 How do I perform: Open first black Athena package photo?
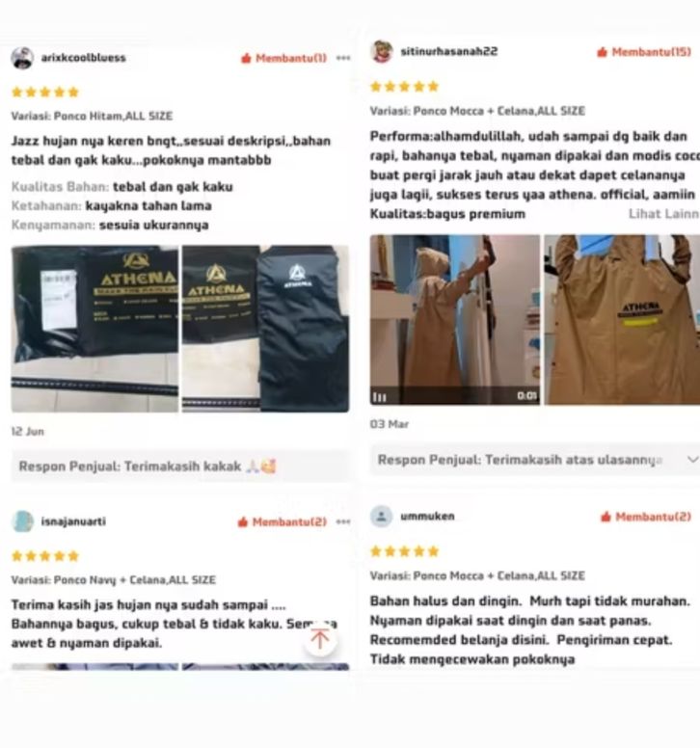(x=94, y=329)
